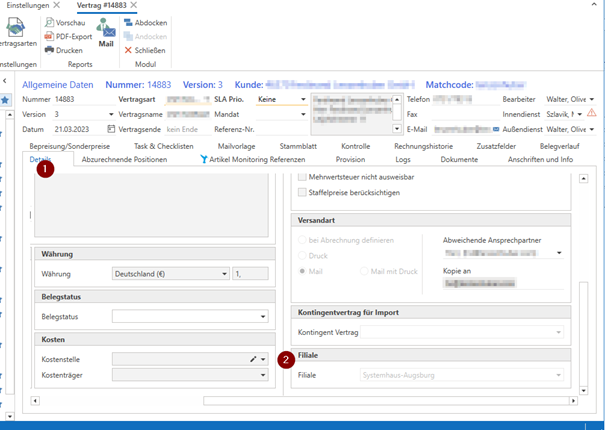Expand the Belegstatus dropdown
The width and height of the screenshot is (605, 430).
(x=262, y=317)
